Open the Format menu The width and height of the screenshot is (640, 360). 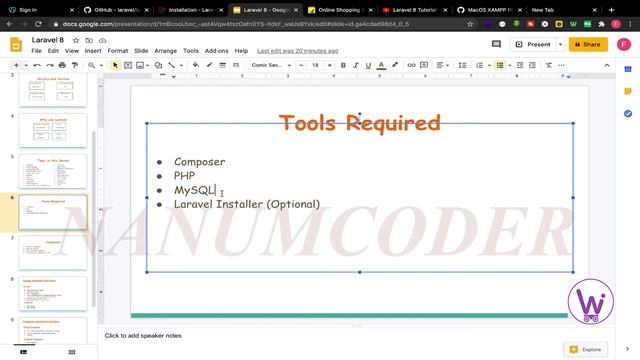pyautogui.click(x=118, y=51)
